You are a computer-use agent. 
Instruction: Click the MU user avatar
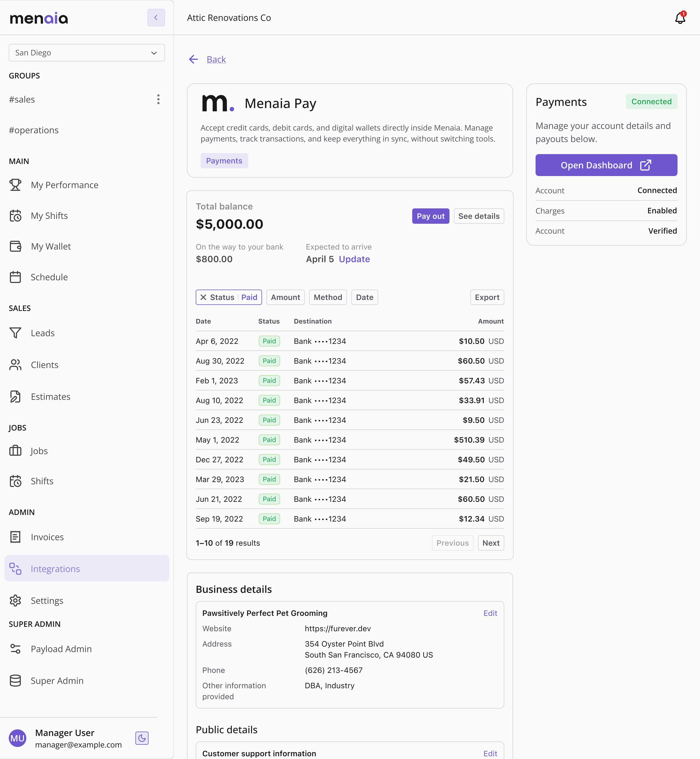click(x=18, y=738)
